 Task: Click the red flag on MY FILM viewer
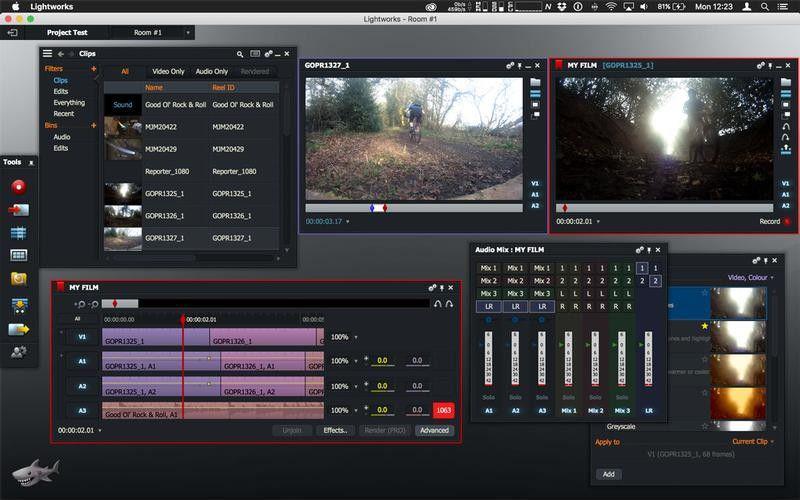[x=559, y=65]
